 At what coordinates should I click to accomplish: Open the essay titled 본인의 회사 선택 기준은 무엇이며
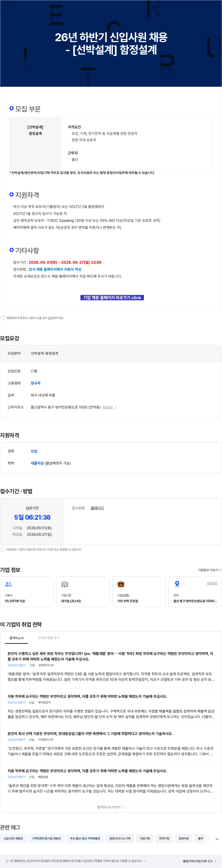tap(90, 734)
